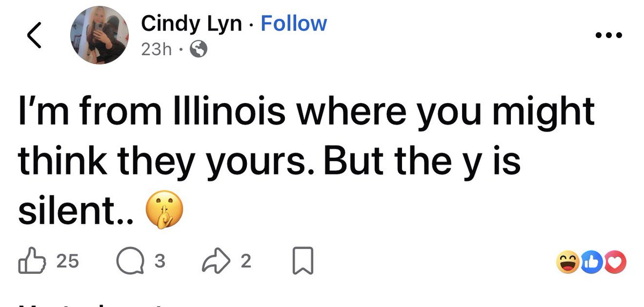The height and width of the screenshot is (307, 644).
Task: Save the post with bookmark icon
Action: [303, 261]
